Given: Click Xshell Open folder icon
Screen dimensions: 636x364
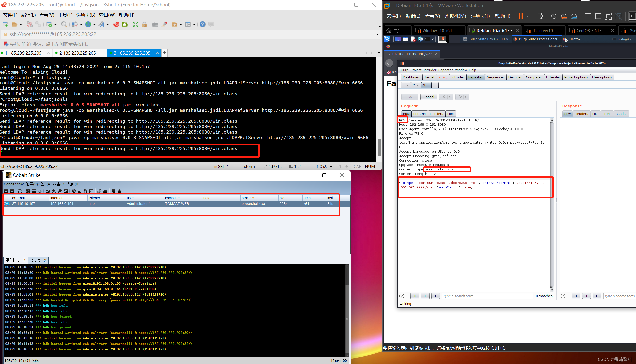Looking at the screenshot, I should (14, 24).
